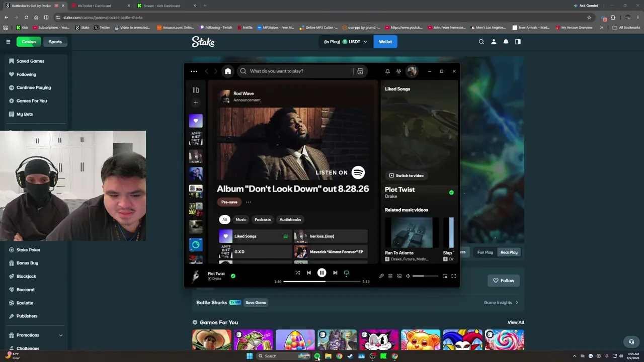Open the Stake Wallet
Image resolution: width=644 pixels, height=362 pixels.
coord(385,42)
